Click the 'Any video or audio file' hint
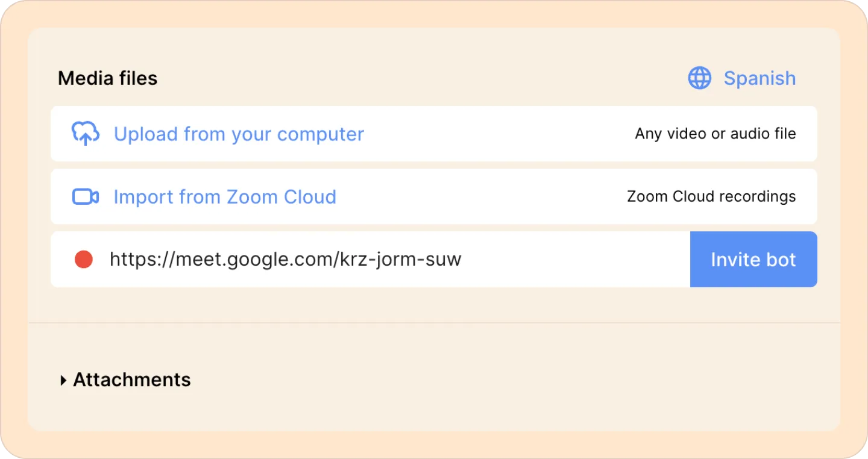The image size is (868, 459). point(715,134)
